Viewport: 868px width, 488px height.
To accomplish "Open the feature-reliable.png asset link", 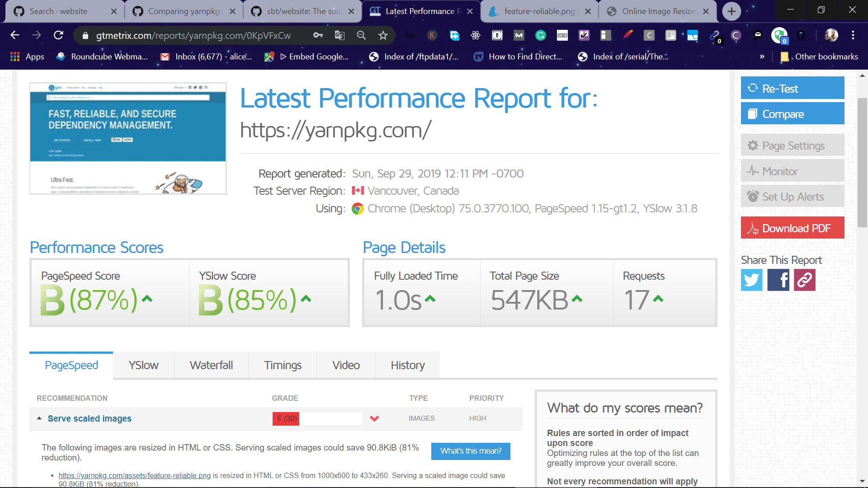I will tap(134, 475).
